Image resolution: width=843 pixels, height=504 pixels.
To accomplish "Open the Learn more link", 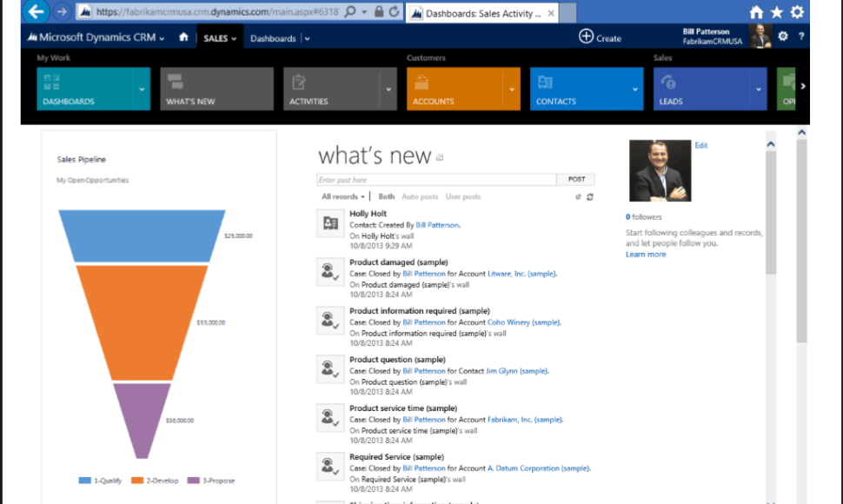I will coord(646,255).
